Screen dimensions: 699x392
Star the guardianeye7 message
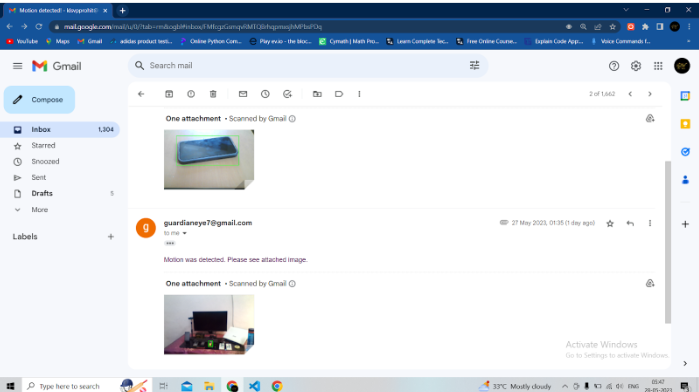pyautogui.click(x=610, y=223)
